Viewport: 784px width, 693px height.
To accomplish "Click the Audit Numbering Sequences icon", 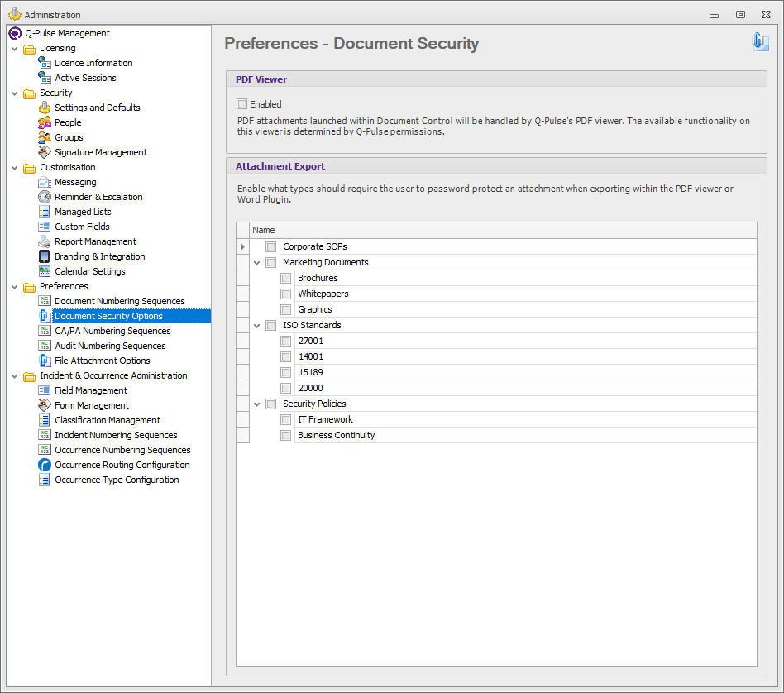I will [45, 346].
